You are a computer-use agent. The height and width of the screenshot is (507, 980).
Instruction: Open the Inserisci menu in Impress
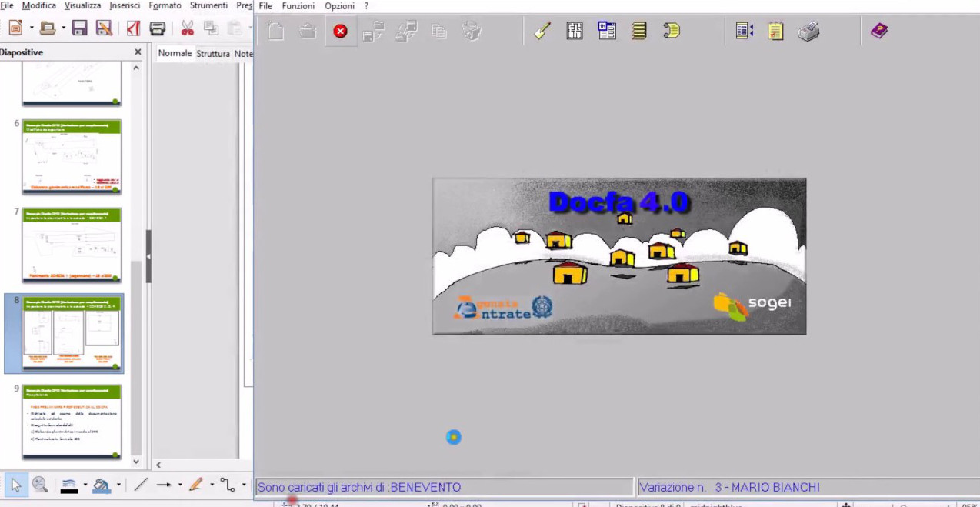(x=125, y=5)
